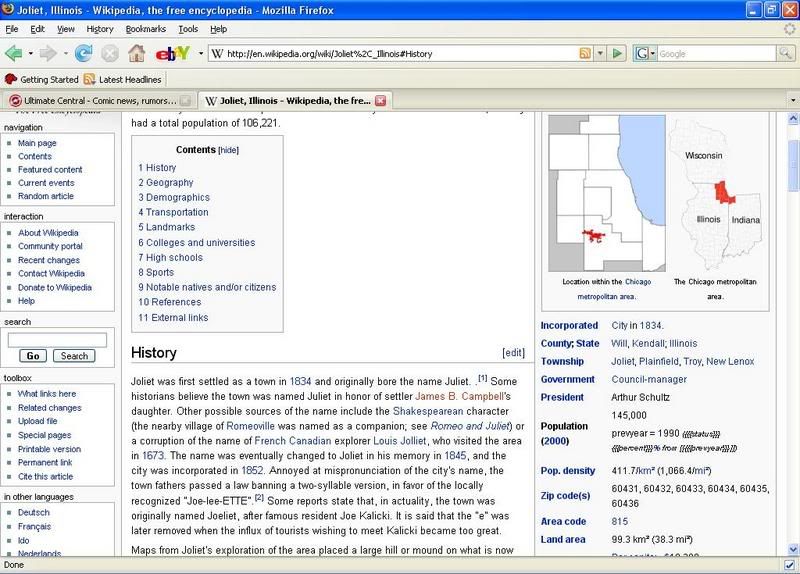Edit the History section via edit link

(x=513, y=353)
